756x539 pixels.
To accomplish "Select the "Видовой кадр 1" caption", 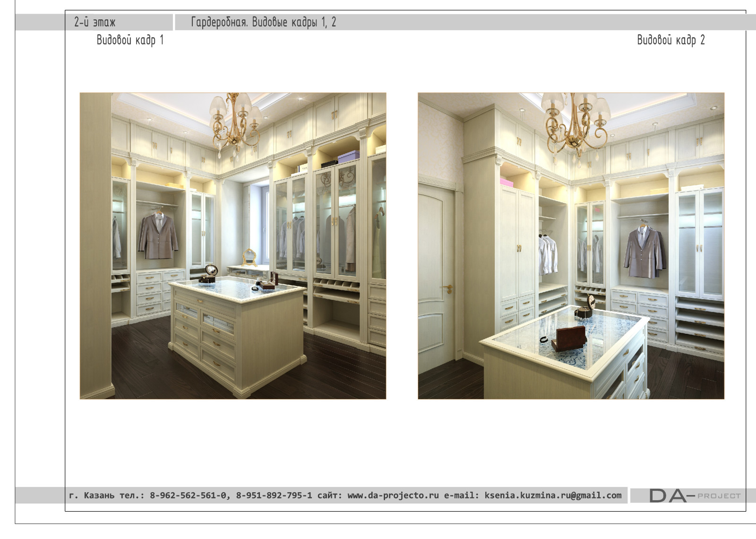I will [130, 40].
